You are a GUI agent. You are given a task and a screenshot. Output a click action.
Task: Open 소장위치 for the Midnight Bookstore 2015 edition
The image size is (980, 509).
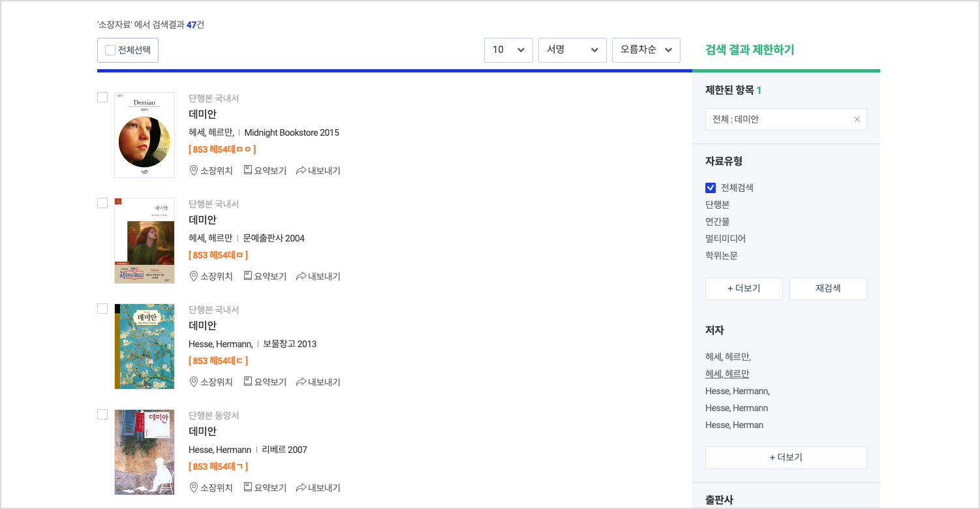(x=211, y=170)
